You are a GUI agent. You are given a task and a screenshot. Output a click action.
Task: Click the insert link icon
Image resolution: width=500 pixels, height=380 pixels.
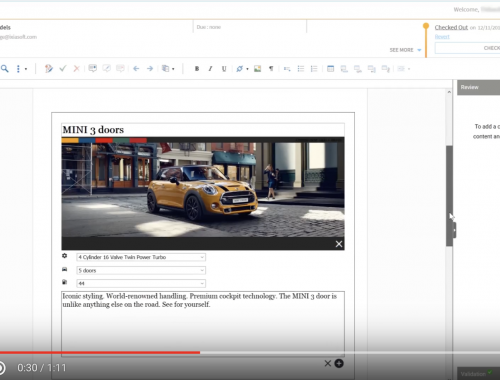[x=239, y=69]
